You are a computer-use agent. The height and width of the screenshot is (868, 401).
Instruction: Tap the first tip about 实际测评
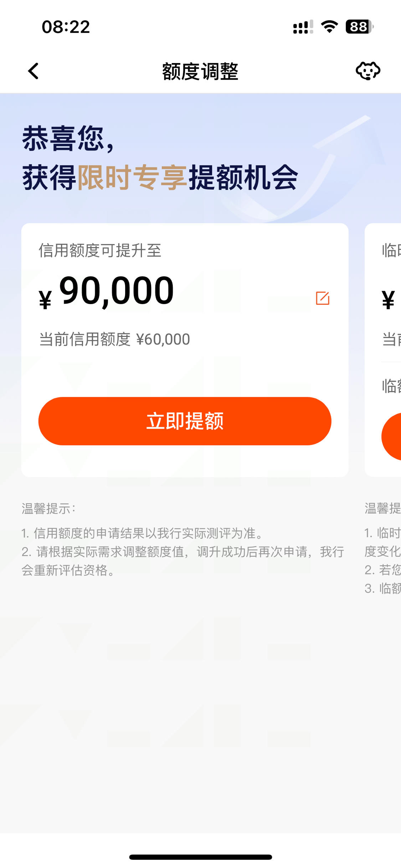[143, 533]
